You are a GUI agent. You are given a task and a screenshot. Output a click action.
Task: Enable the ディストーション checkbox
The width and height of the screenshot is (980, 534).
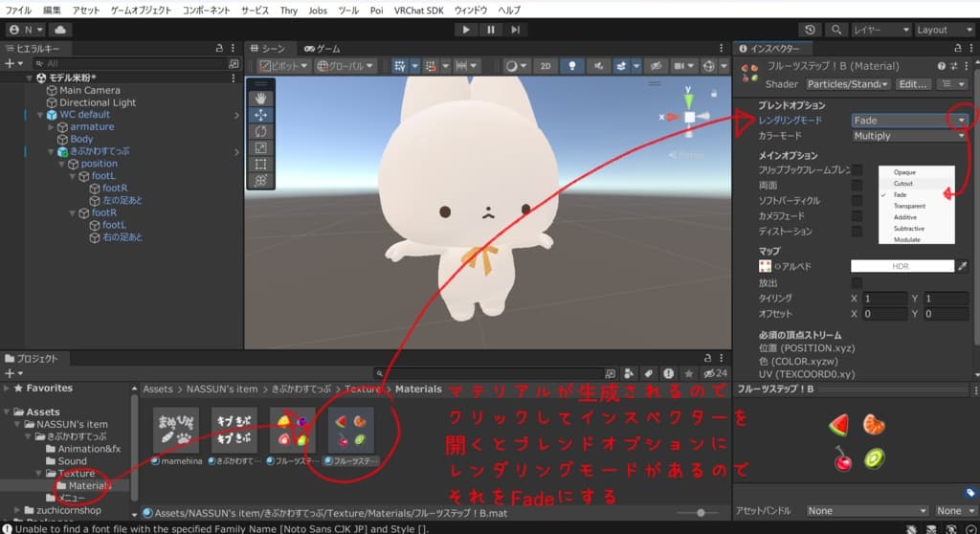tap(857, 232)
